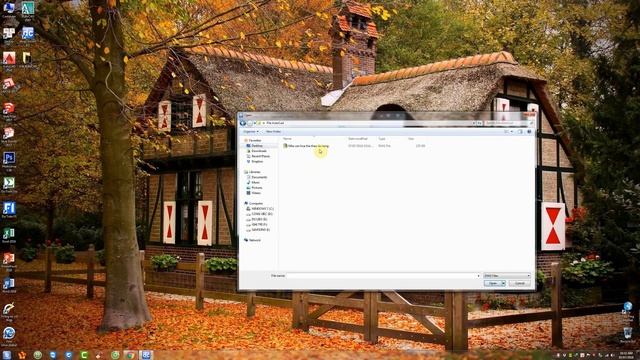Image resolution: width=640 pixels, height=360 pixels.
Task: Open the Computer desktop icon
Action: pos(9,9)
